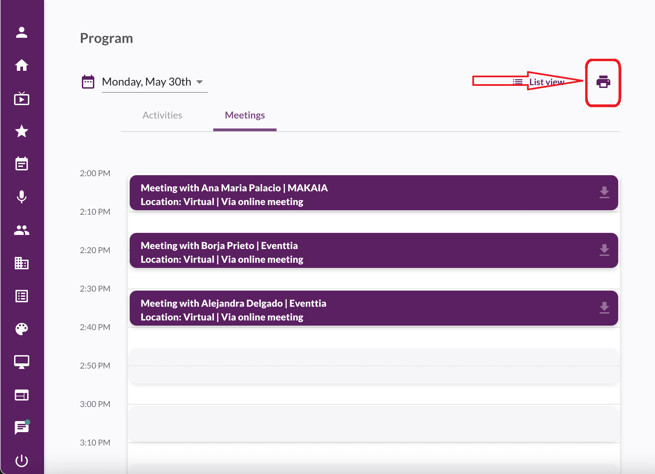Go to home via sidebar house icon
The height and width of the screenshot is (474, 655).
(21, 65)
